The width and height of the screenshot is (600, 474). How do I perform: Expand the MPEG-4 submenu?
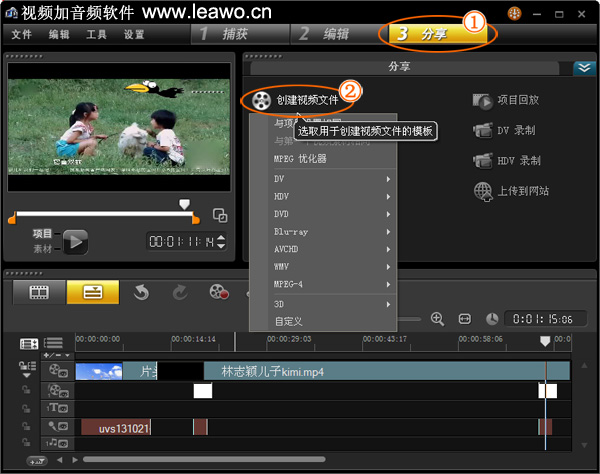[x=332, y=284]
